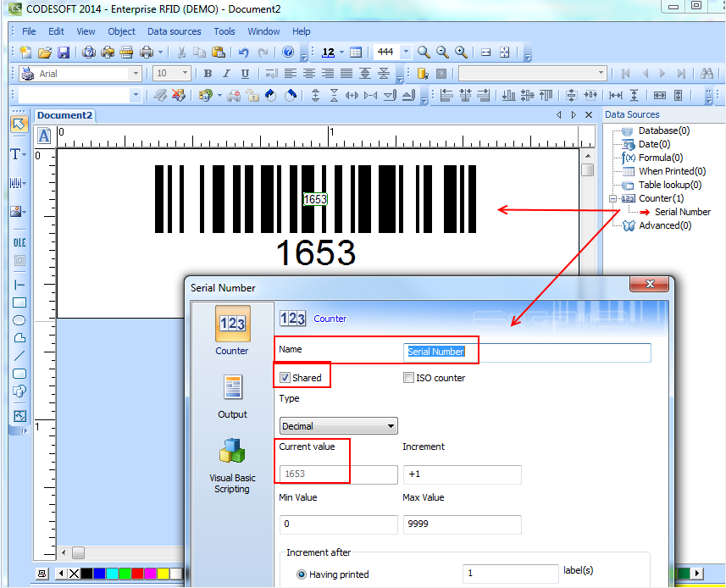Image resolution: width=726 pixels, height=588 pixels.
Task: Toggle Underline formatting
Action: (245, 73)
